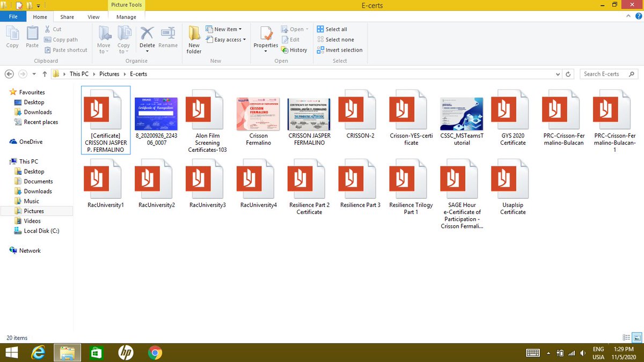
Task: Open Windows Store from taskbar
Action: point(97,352)
